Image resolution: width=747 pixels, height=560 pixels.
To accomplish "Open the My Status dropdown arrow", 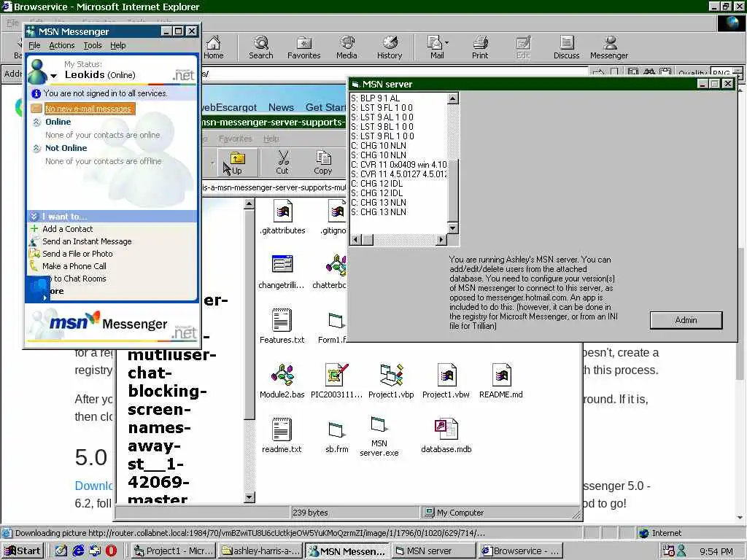I will tap(54, 76).
